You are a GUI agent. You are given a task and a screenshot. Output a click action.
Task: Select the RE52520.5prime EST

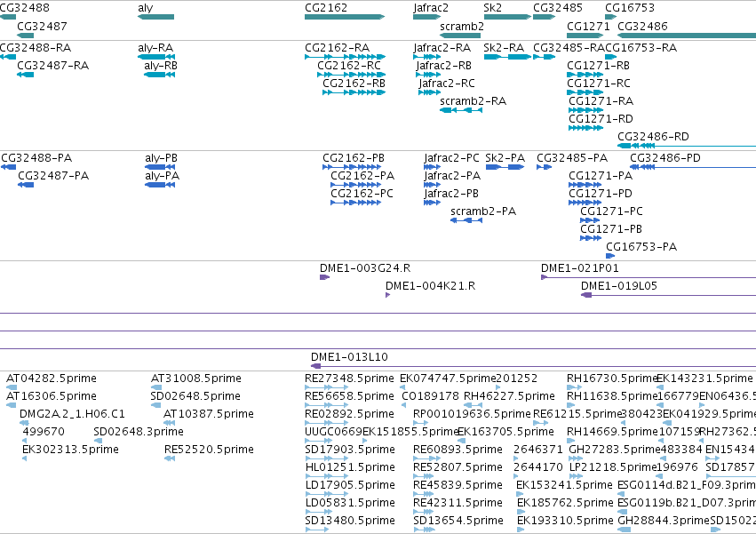[170, 458]
